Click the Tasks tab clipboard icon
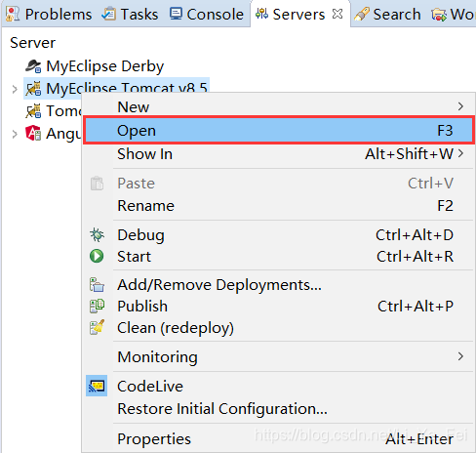This screenshot has width=476, height=453. pyautogui.click(x=108, y=14)
